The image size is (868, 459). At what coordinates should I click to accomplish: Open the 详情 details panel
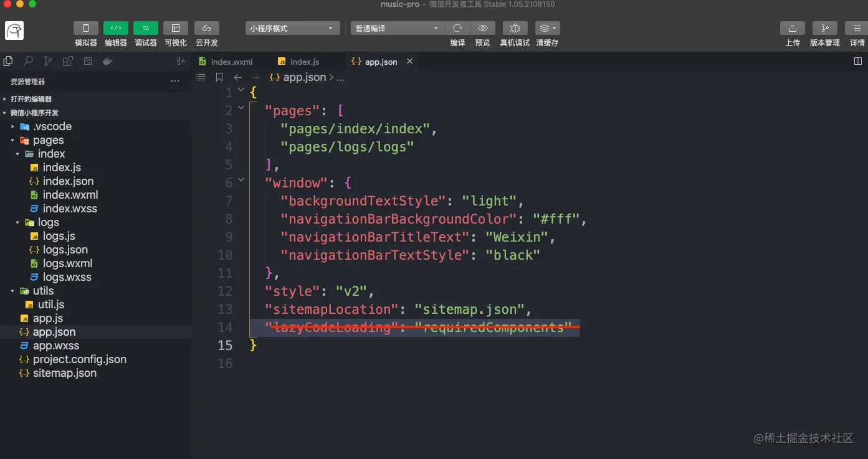pos(857,28)
